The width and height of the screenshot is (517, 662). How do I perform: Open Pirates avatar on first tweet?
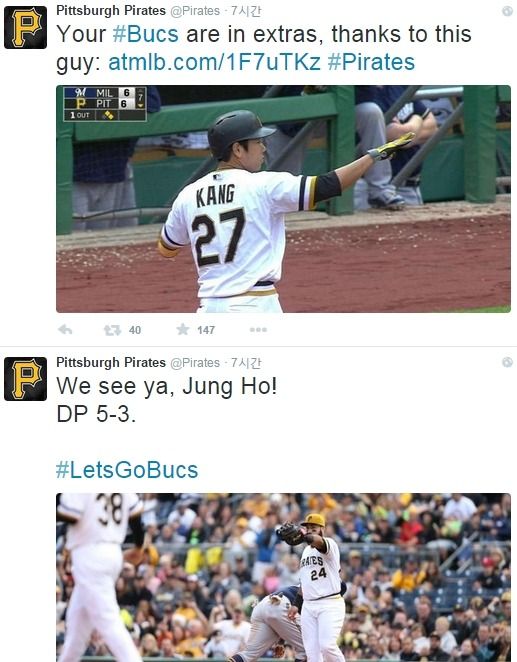[25, 27]
